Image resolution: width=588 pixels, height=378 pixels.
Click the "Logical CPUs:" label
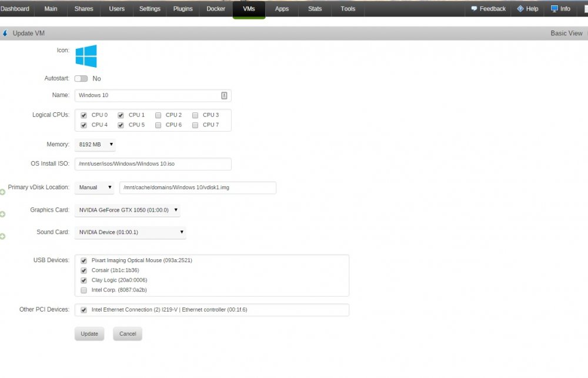tap(51, 115)
